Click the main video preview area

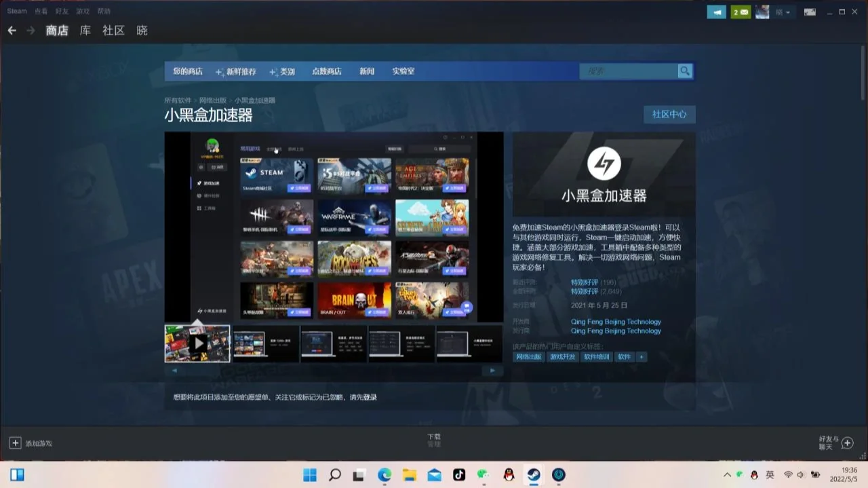[334, 227]
